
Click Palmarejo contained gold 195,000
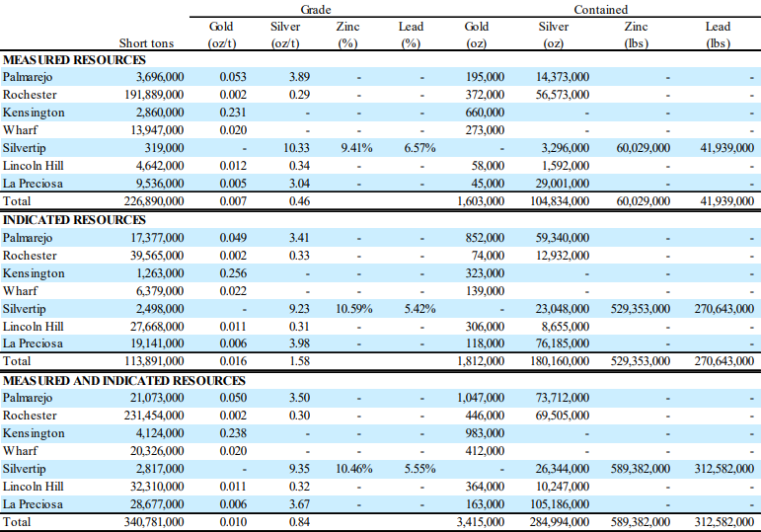pyautogui.click(x=485, y=77)
